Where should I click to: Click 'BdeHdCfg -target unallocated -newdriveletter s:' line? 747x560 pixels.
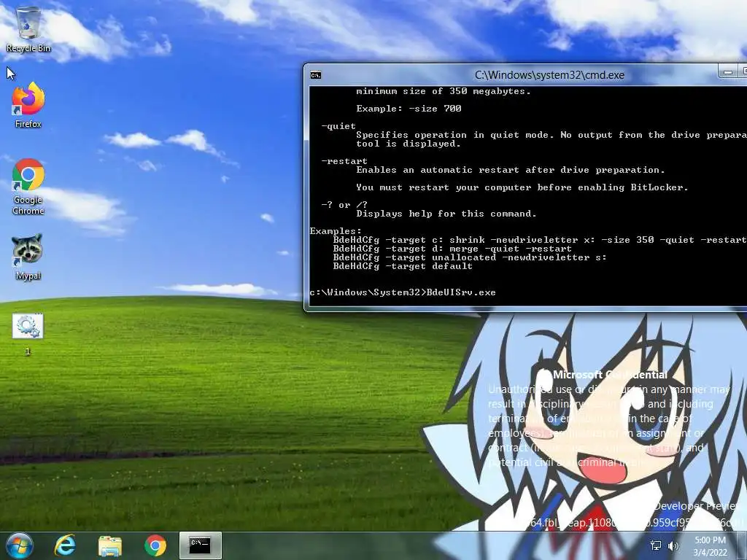[x=470, y=257]
